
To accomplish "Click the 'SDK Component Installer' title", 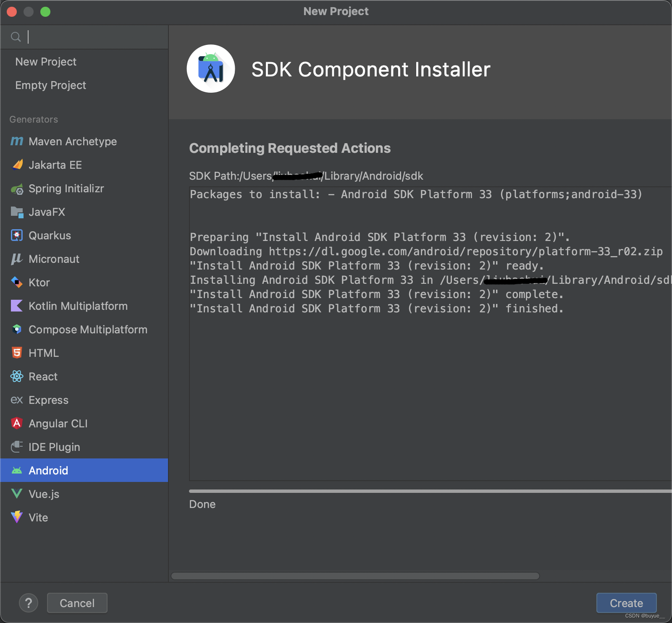I will click(371, 69).
